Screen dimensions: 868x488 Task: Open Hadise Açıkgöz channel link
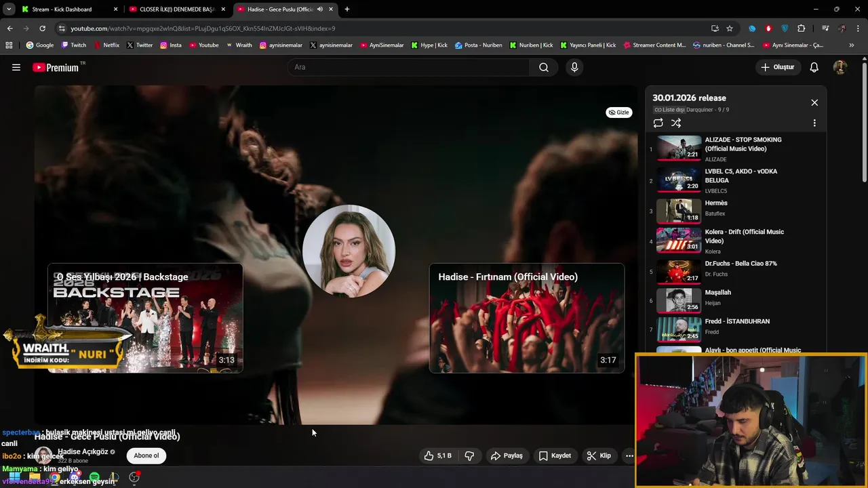(x=83, y=452)
